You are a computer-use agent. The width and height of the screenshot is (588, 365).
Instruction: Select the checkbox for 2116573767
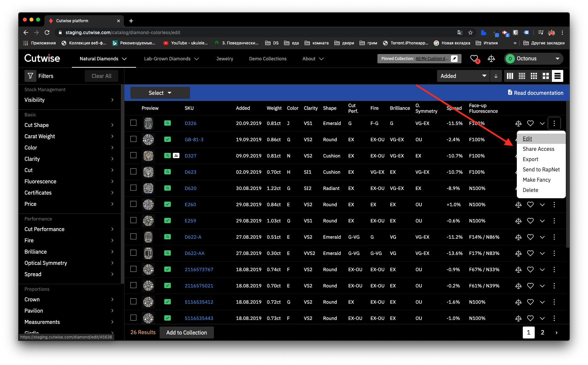click(133, 269)
